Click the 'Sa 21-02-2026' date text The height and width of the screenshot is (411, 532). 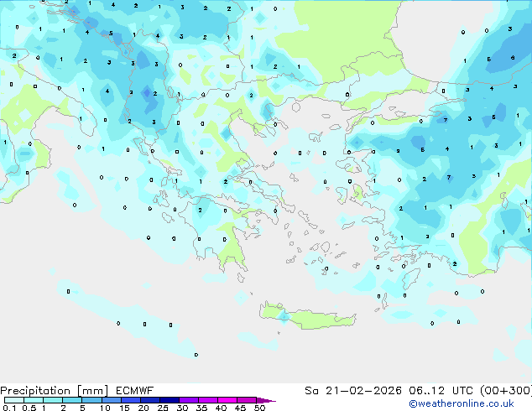353,391
